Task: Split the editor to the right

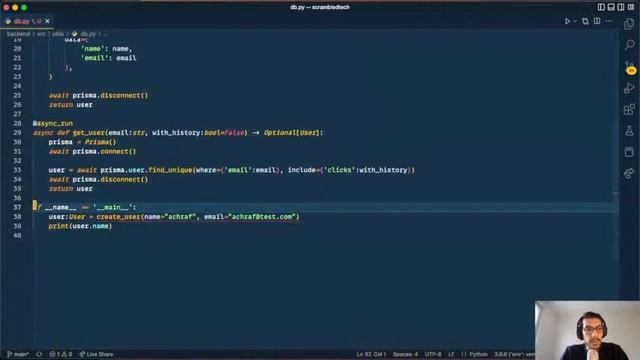Action: click(x=597, y=21)
